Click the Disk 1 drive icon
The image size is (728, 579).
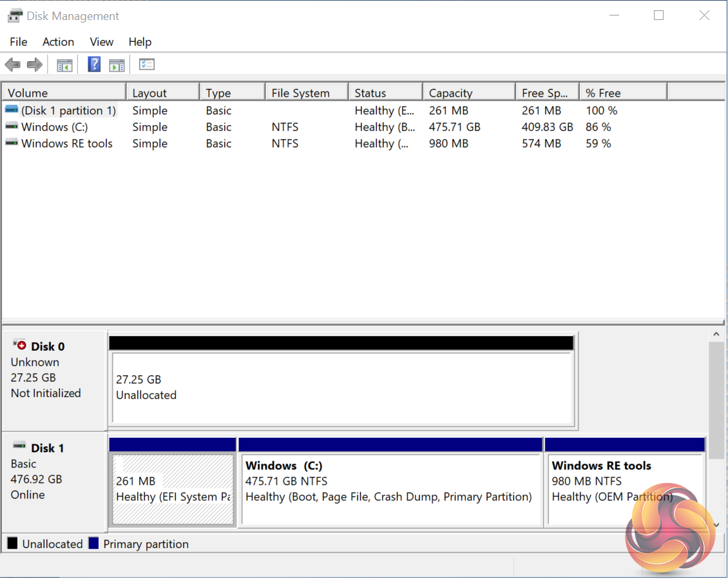coord(19,446)
